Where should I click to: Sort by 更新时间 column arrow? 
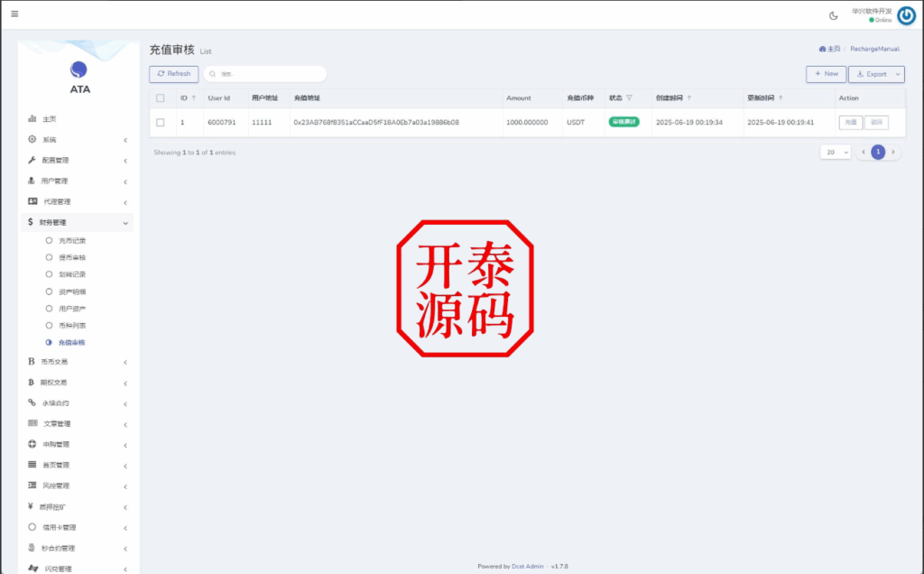point(781,97)
